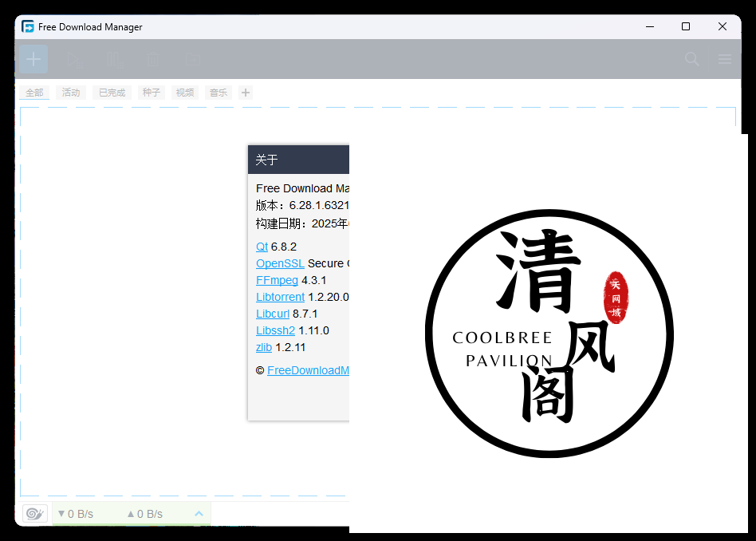Switch to the 活动 tab
The image size is (756, 541).
coord(71,93)
